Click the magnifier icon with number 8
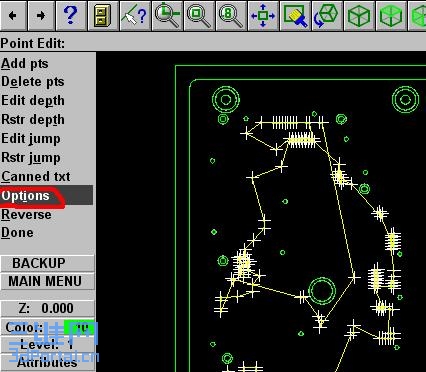 pyautogui.click(x=231, y=15)
